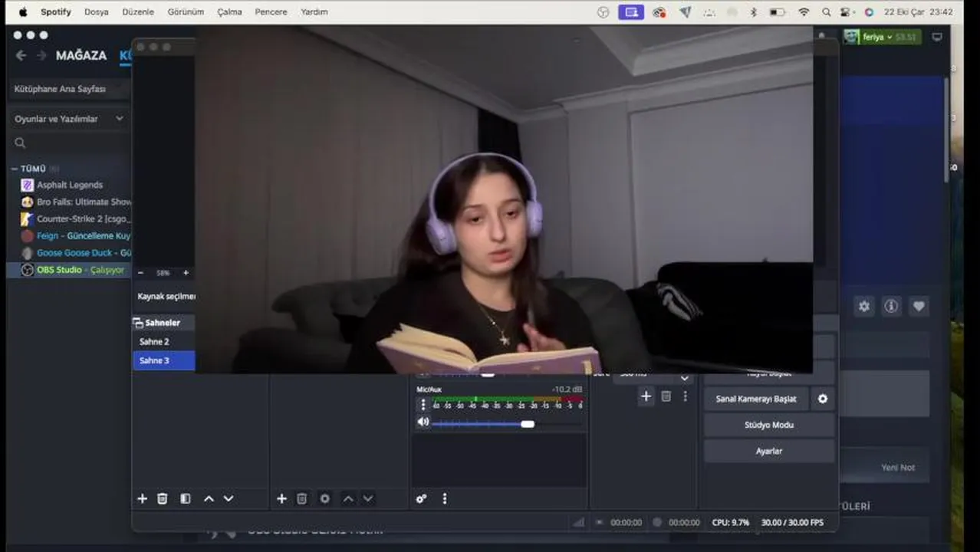Move source down in Sources panel
Viewport: 980px width, 552px height.
(x=368, y=498)
